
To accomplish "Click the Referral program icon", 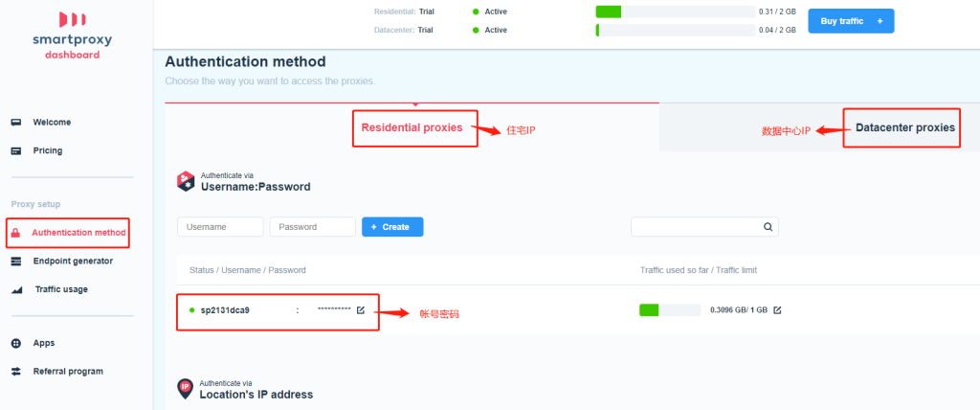I will point(16,371).
